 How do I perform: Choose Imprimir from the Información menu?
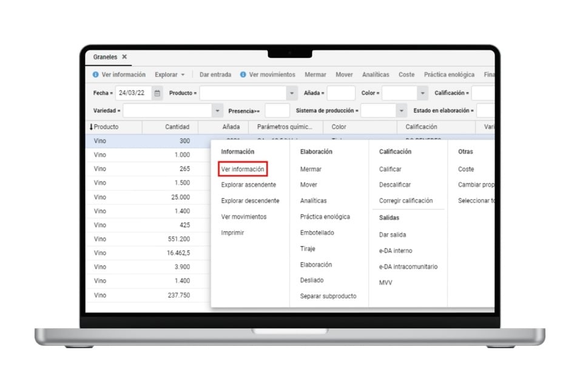(x=232, y=232)
